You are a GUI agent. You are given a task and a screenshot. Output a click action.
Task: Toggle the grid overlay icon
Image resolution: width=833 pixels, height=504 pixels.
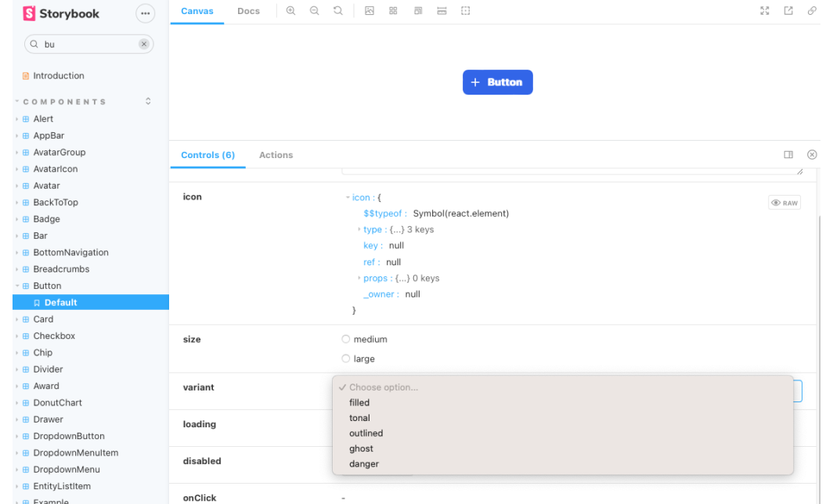[393, 11]
